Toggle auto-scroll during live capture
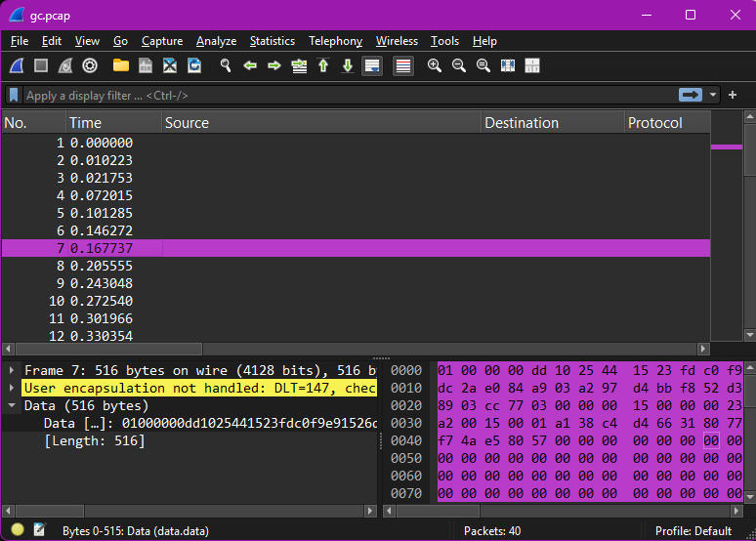Screen dimensions: 756x541 (372, 65)
